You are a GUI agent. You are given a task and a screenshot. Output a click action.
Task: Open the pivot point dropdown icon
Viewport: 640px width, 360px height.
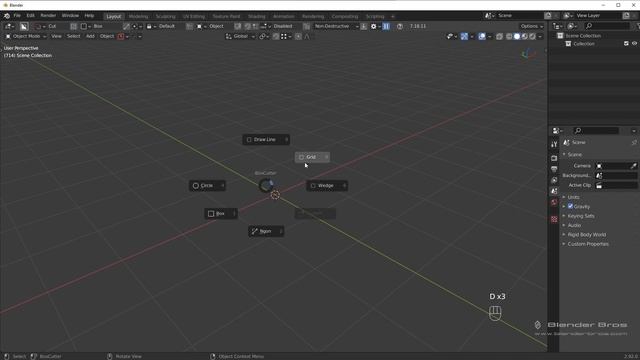tap(263, 36)
